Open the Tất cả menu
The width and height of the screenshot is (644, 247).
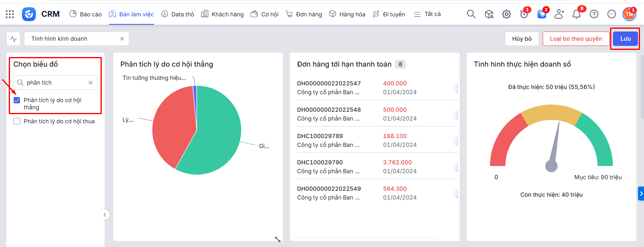tap(427, 14)
